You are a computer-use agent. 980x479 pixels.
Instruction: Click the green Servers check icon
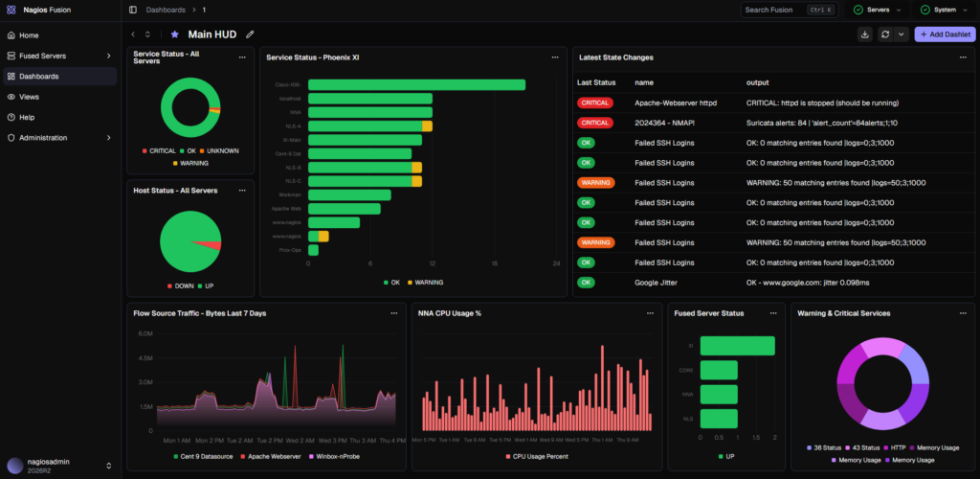pos(857,10)
